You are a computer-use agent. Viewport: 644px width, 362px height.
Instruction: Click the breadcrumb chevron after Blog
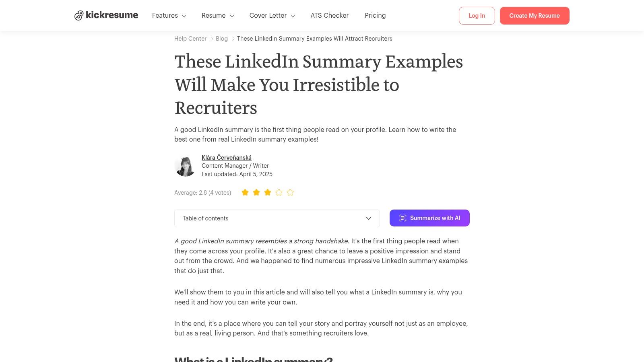pos(233,39)
